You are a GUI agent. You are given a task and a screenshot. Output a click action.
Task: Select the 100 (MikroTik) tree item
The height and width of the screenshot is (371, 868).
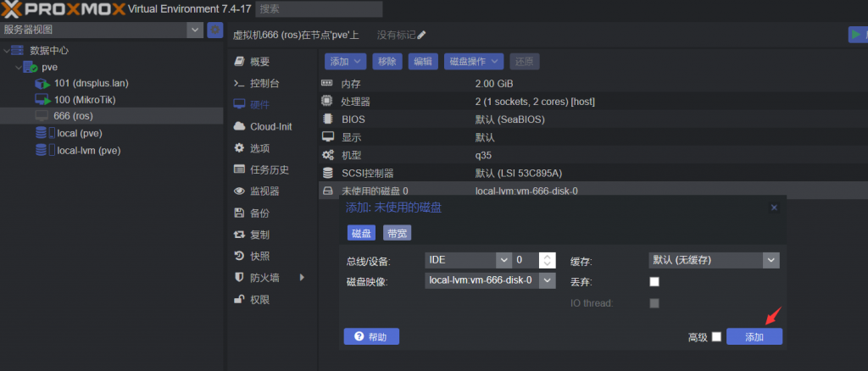coord(112,99)
